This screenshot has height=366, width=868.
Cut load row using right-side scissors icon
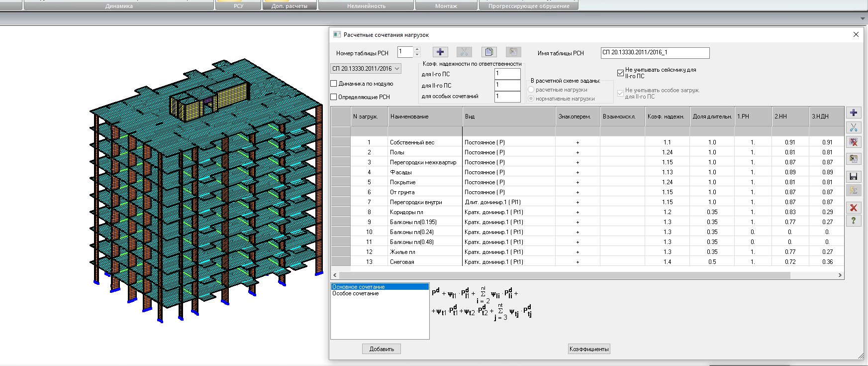854,128
